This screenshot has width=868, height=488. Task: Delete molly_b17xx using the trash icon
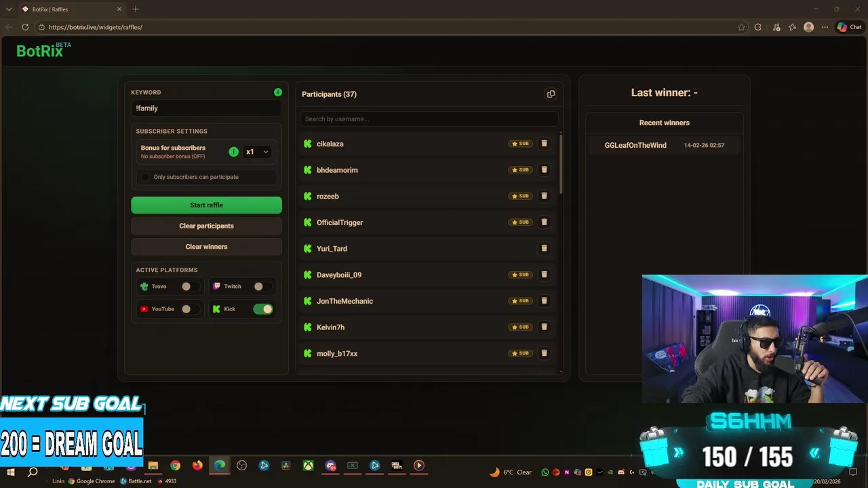(x=544, y=353)
